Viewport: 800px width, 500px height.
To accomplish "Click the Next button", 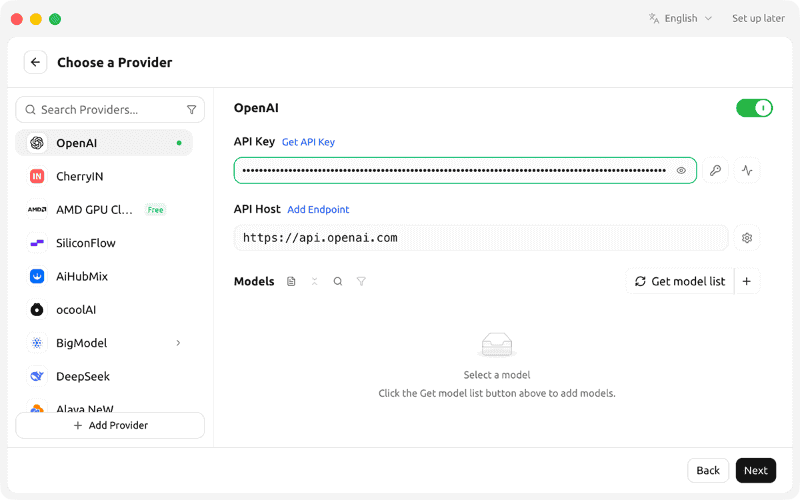I will [756, 470].
